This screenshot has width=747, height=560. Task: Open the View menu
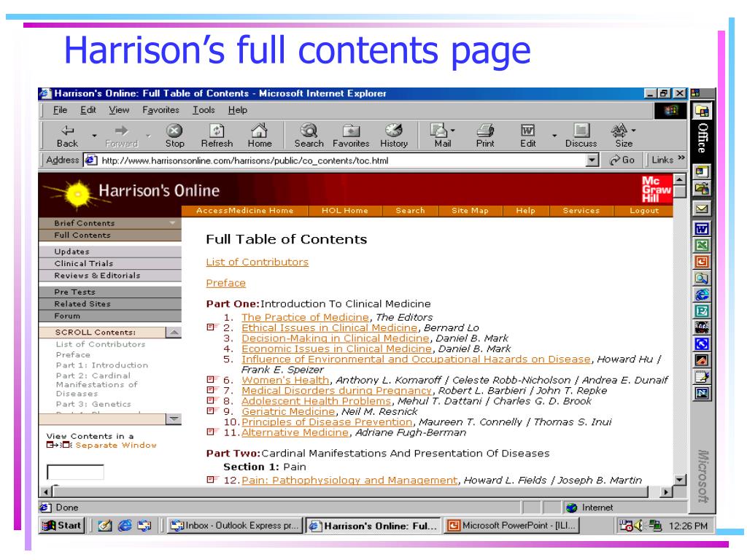coord(119,110)
